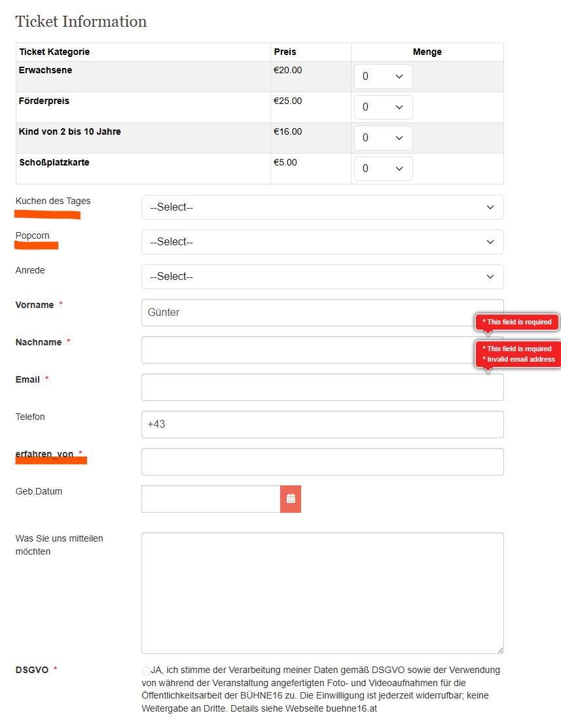The image size is (561, 728).
Task: Open the Schoßplatzkarte quantity dropdown
Action: tap(383, 169)
